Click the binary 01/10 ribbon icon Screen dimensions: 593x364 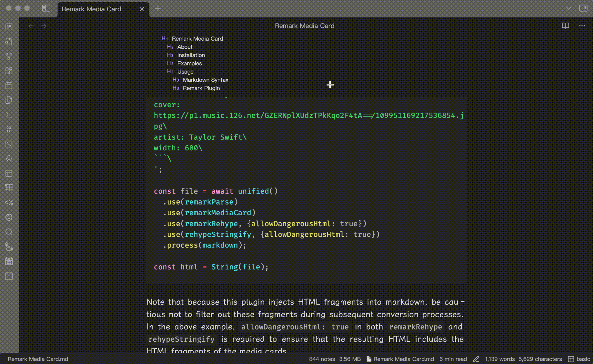pyautogui.click(x=9, y=129)
